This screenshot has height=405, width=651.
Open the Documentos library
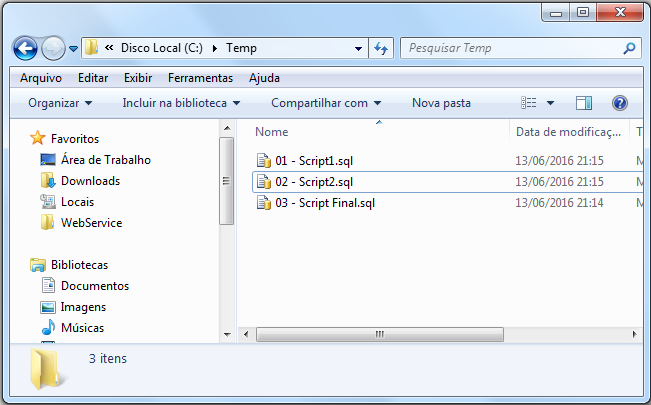point(95,286)
